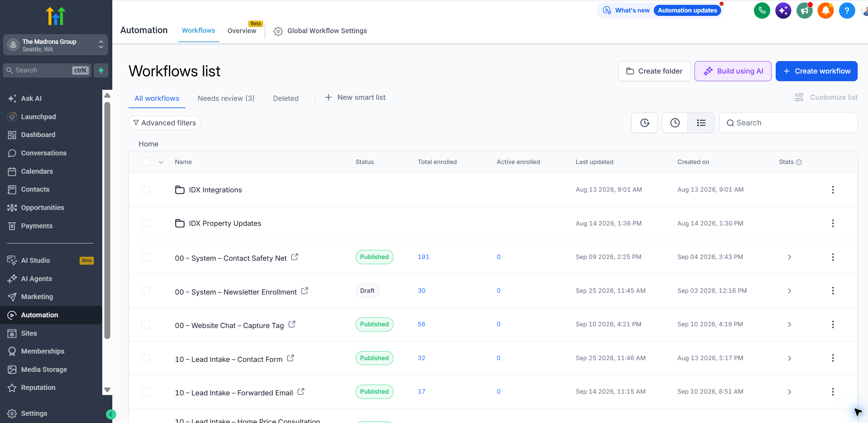Click the Global Workflow Settings gear icon
The height and width of the screenshot is (423, 868).
(278, 31)
